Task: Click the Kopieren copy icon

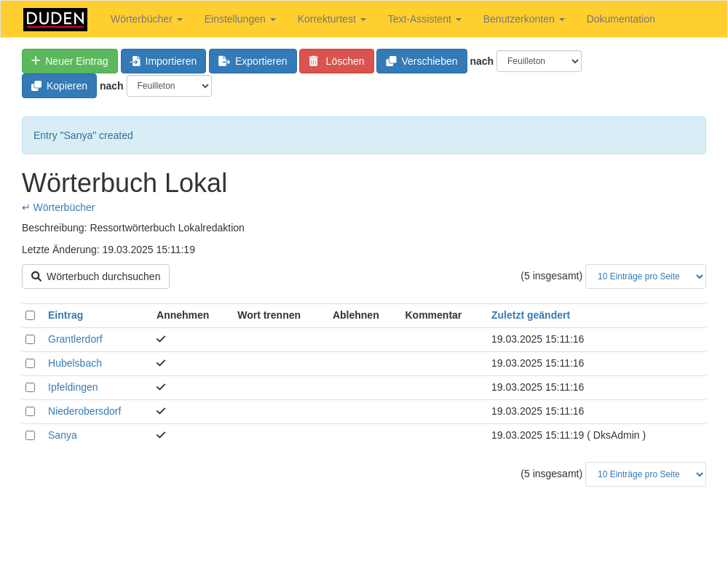Action: (x=36, y=86)
